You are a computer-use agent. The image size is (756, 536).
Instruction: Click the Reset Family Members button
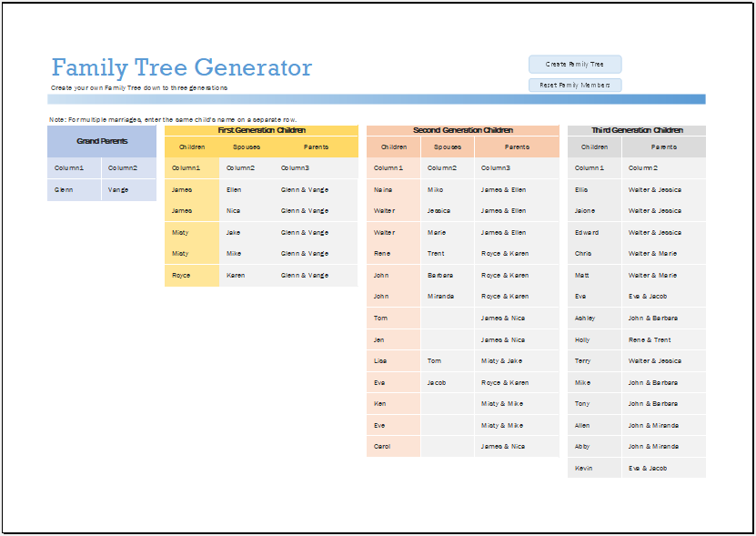coord(575,84)
